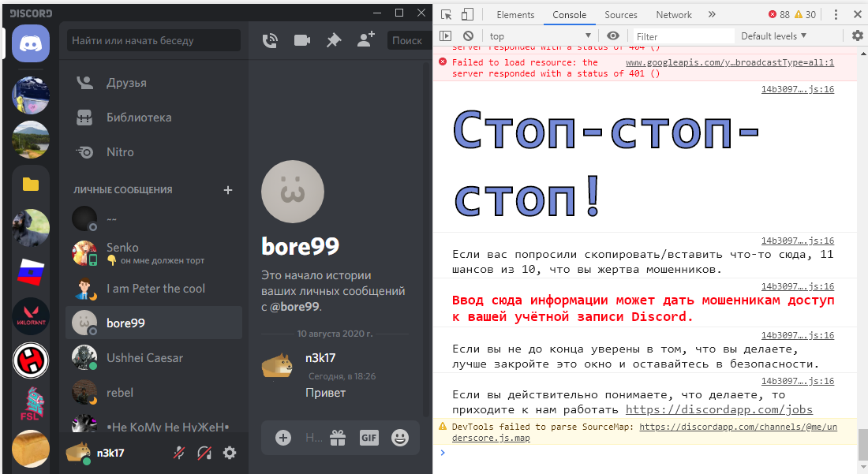The height and width of the screenshot is (474, 868).
Task: Toggle device toolbar in DevTools
Action: [467, 14]
